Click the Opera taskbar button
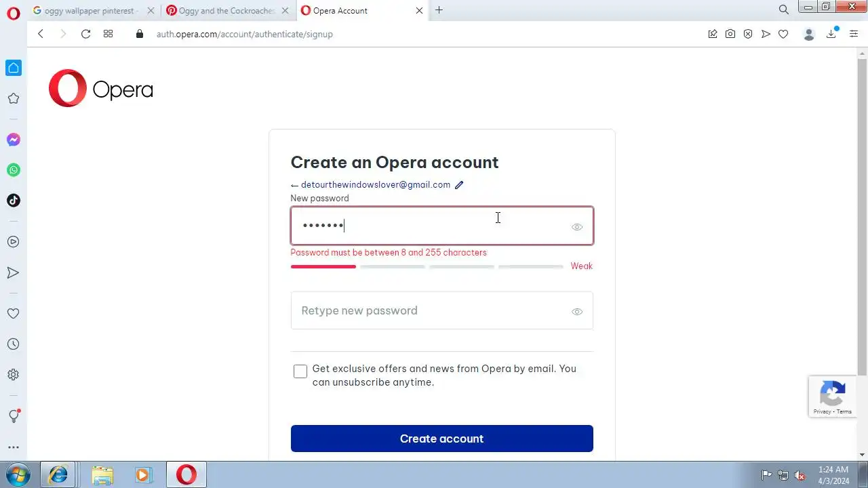The image size is (868, 488). tap(186, 475)
